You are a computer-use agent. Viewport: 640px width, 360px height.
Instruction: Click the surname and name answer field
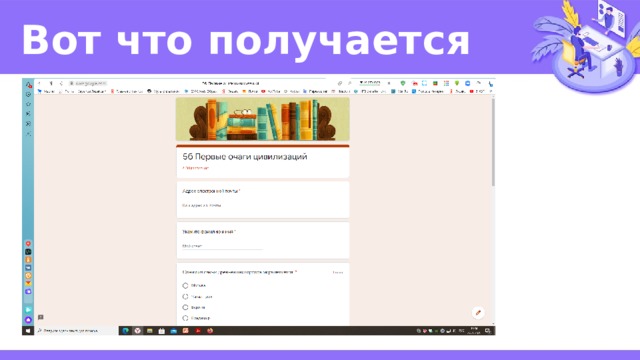(222, 246)
